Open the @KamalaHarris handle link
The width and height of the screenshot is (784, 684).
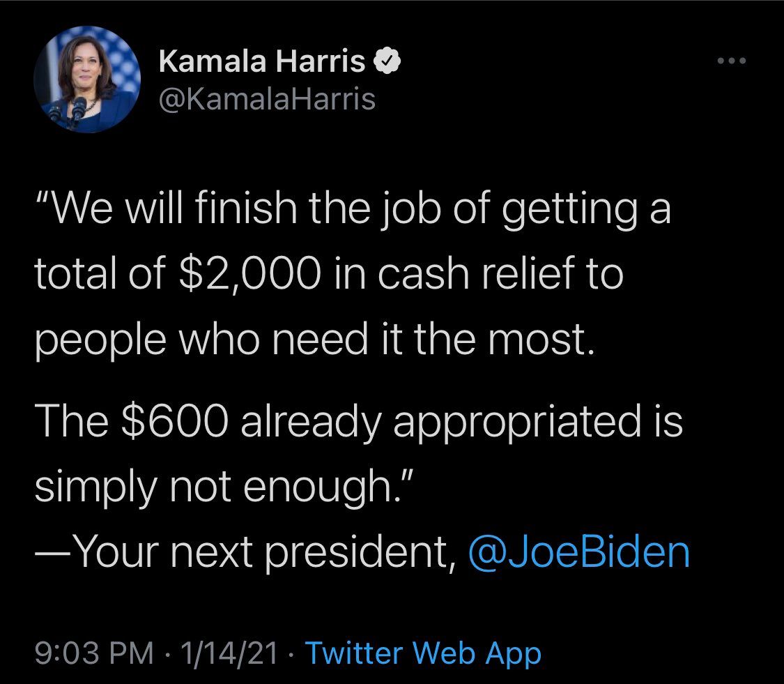point(267,99)
